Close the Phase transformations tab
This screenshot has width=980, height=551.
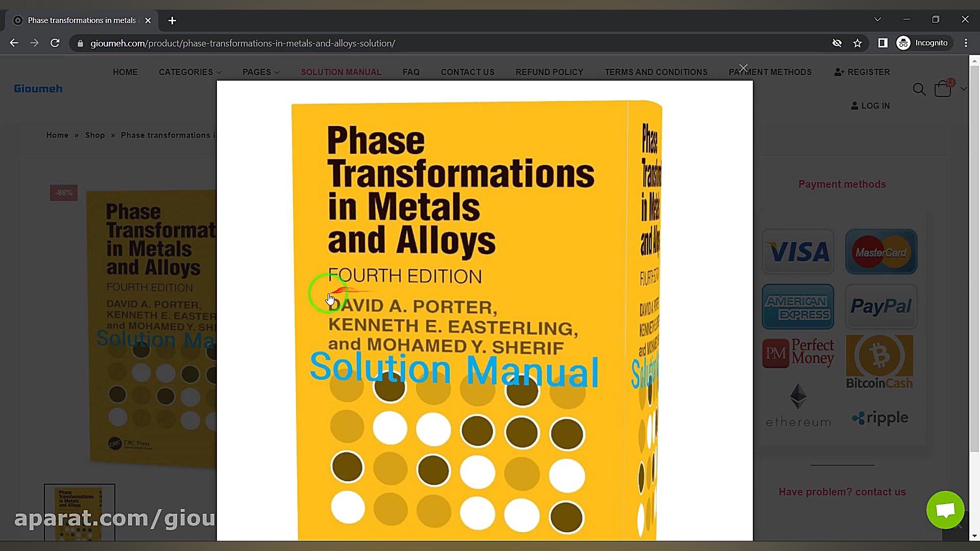148,20
